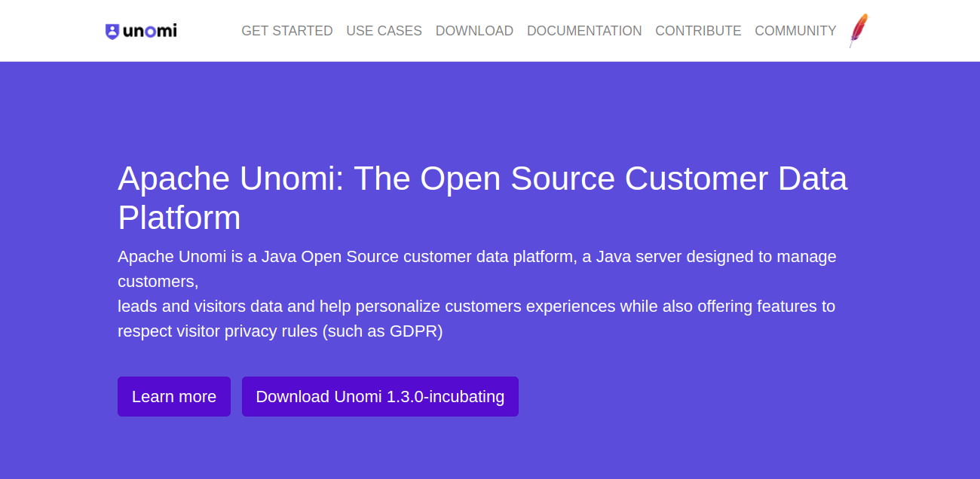Click Download Unomi 1.3.0-incubating button
Screen dimensions: 980x479
pyautogui.click(x=380, y=396)
